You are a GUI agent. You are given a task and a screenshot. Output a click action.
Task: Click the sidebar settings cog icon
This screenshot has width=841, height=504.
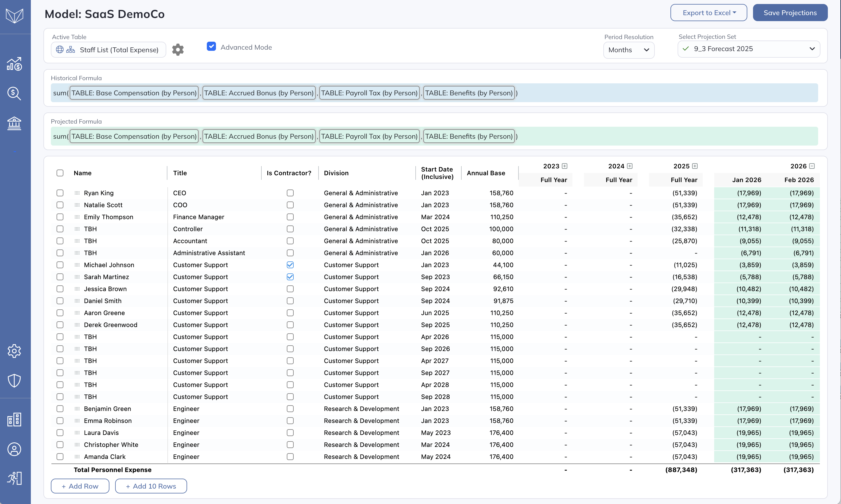coord(14,351)
